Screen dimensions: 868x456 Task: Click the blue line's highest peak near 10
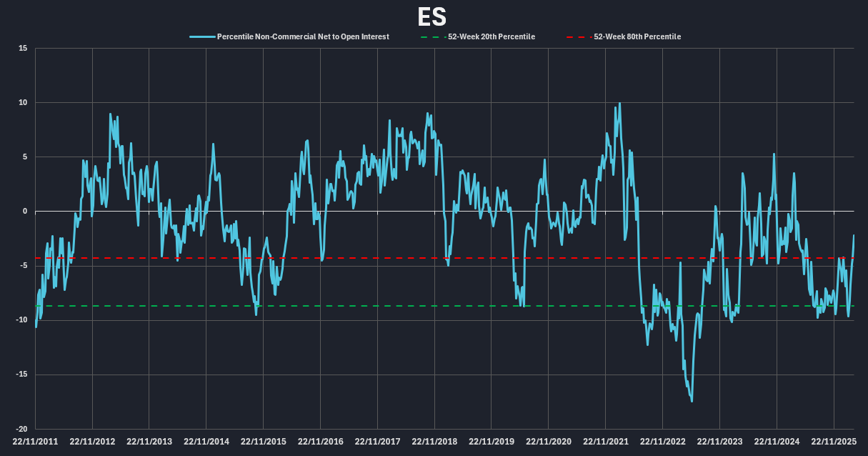click(619, 104)
